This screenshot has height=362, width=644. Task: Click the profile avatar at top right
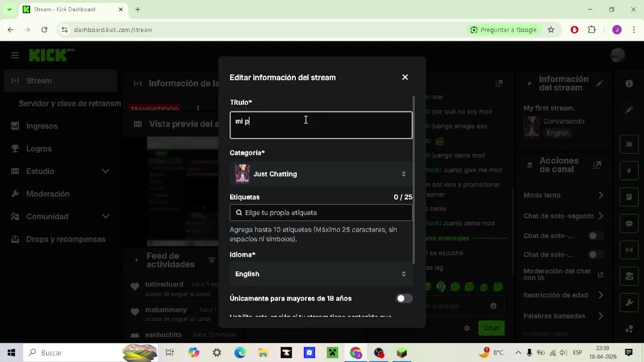pyautogui.click(x=617, y=55)
